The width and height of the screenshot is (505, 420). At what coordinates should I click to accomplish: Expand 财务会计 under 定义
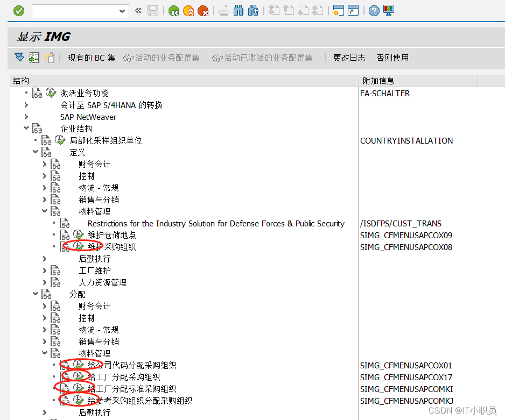[45, 164]
